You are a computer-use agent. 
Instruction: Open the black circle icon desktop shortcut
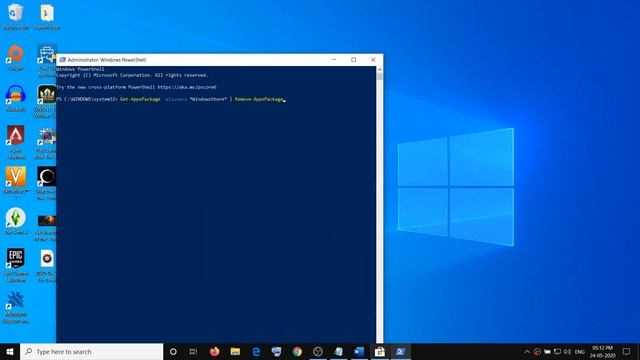[46, 183]
